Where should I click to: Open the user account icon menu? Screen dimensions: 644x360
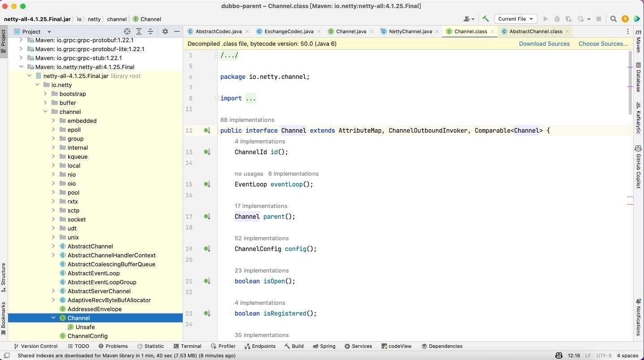coord(469,19)
